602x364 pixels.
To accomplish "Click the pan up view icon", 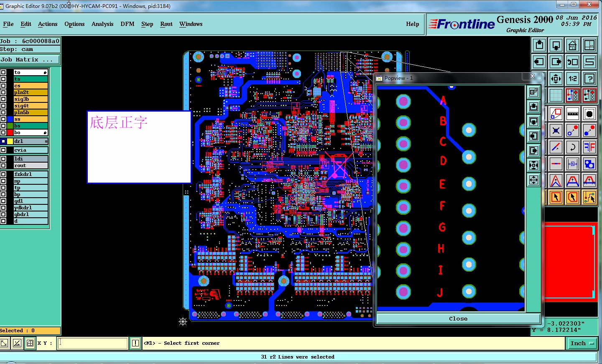I will coord(539,45).
